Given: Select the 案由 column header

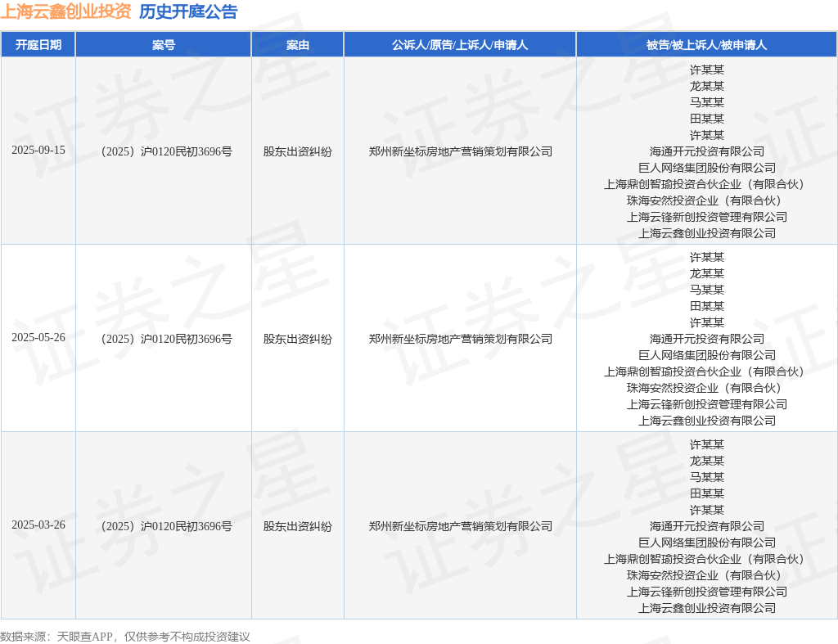Looking at the screenshot, I should [298, 45].
